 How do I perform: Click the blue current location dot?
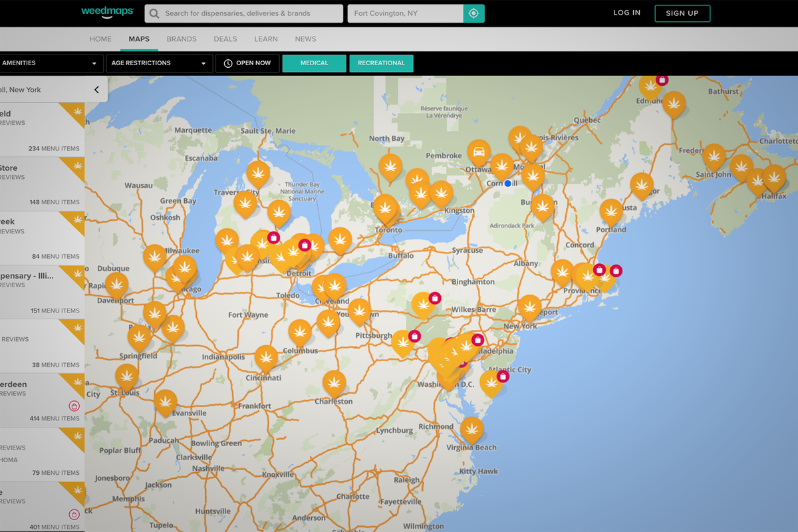pyautogui.click(x=508, y=183)
